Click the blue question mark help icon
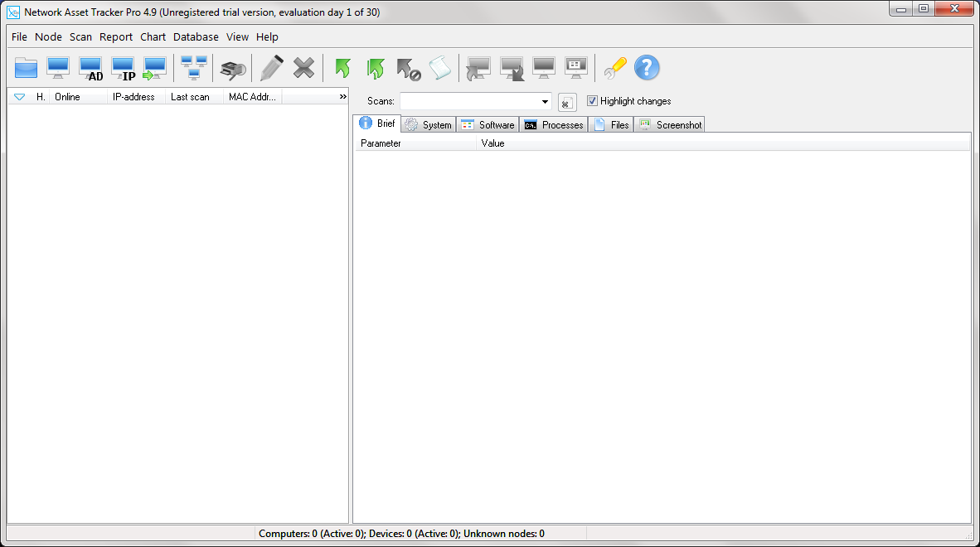This screenshot has height=547, width=980. pos(647,67)
